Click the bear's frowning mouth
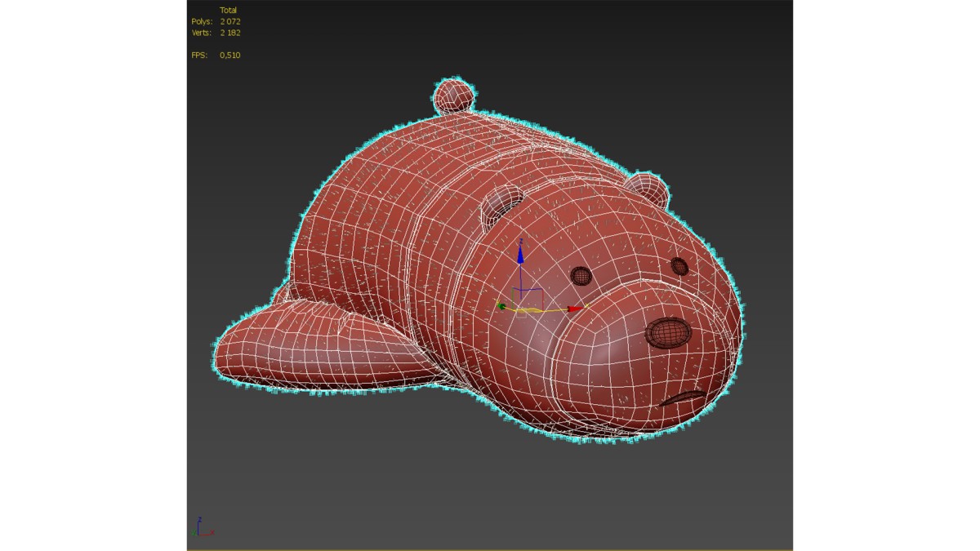Viewport: 980px width, 551px height. point(683,398)
